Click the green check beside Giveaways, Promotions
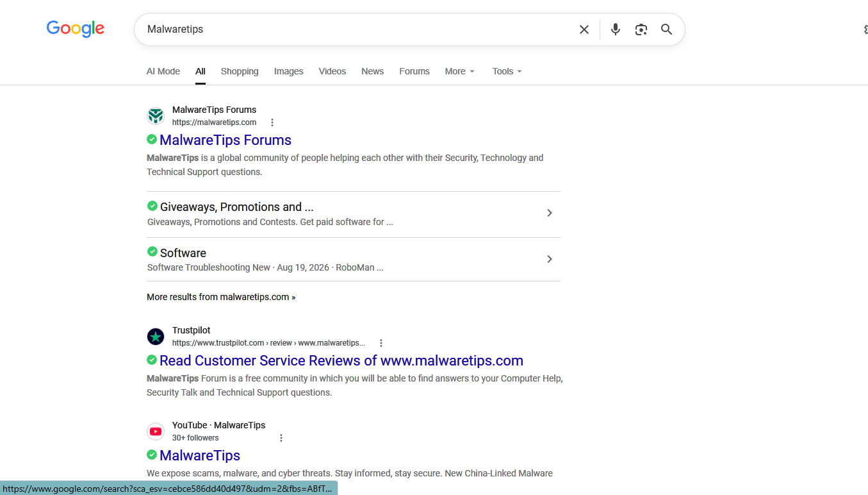This screenshot has height=495, width=868. tap(152, 206)
